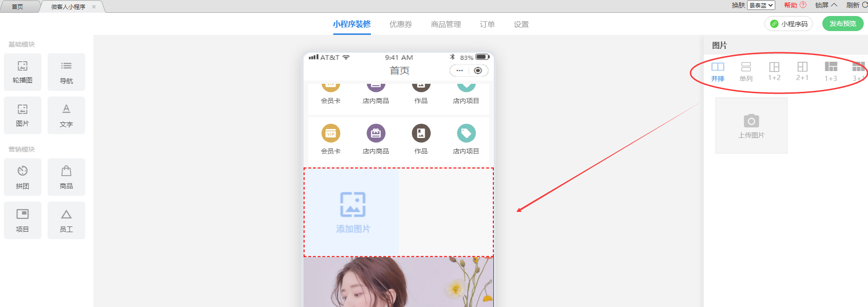This screenshot has width=868, height=307.
Task: Open the 优惠券 coupons tab
Action: click(401, 24)
